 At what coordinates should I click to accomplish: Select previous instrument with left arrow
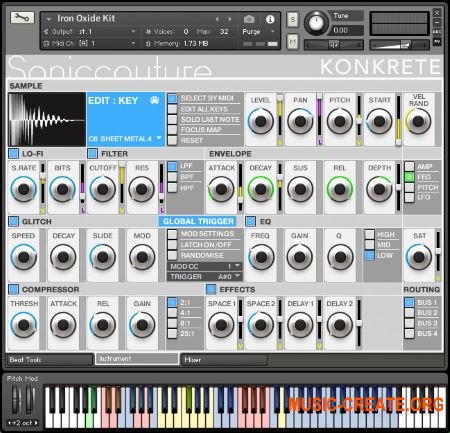217,19
